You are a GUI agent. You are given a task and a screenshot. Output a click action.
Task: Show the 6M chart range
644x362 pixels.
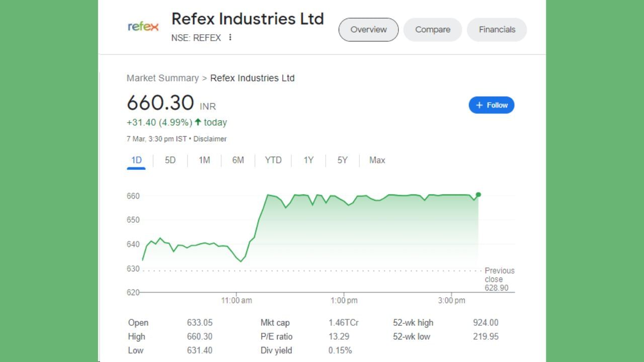tap(238, 160)
